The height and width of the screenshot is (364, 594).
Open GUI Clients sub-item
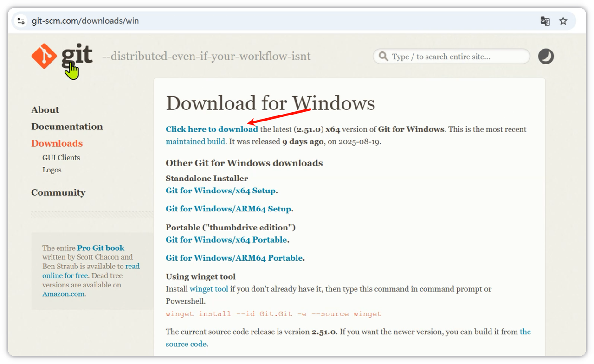[61, 158]
